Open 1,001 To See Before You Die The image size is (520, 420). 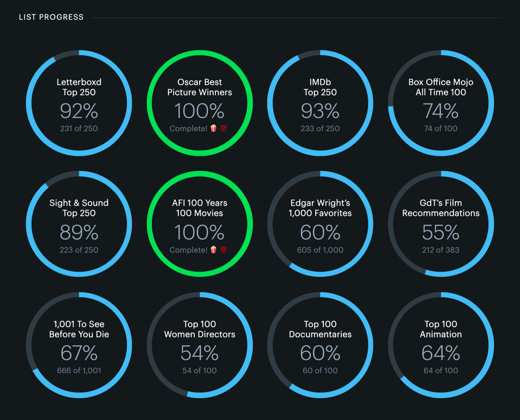79,329
